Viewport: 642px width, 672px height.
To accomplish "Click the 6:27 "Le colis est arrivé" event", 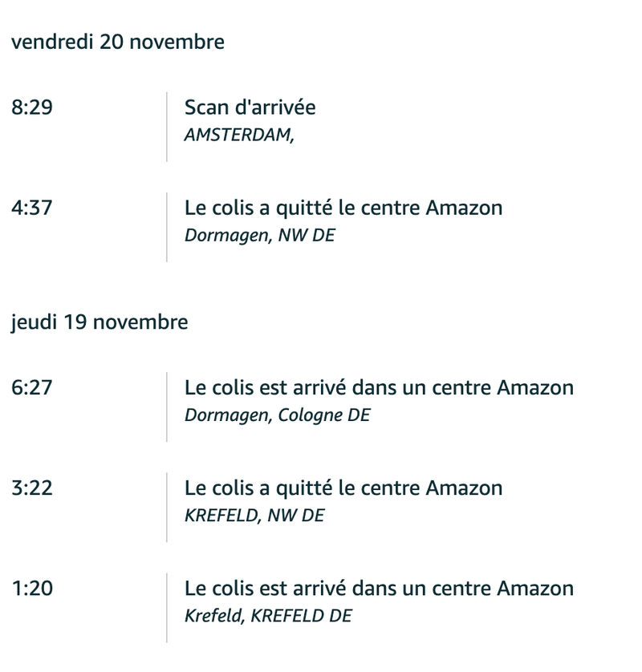I will pyautogui.click(x=379, y=388).
